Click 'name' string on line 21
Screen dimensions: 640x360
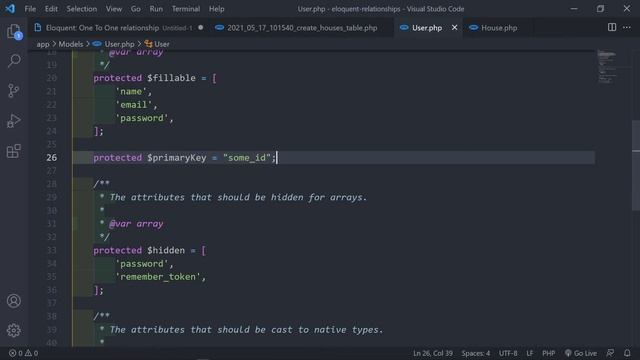coord(131,91)
